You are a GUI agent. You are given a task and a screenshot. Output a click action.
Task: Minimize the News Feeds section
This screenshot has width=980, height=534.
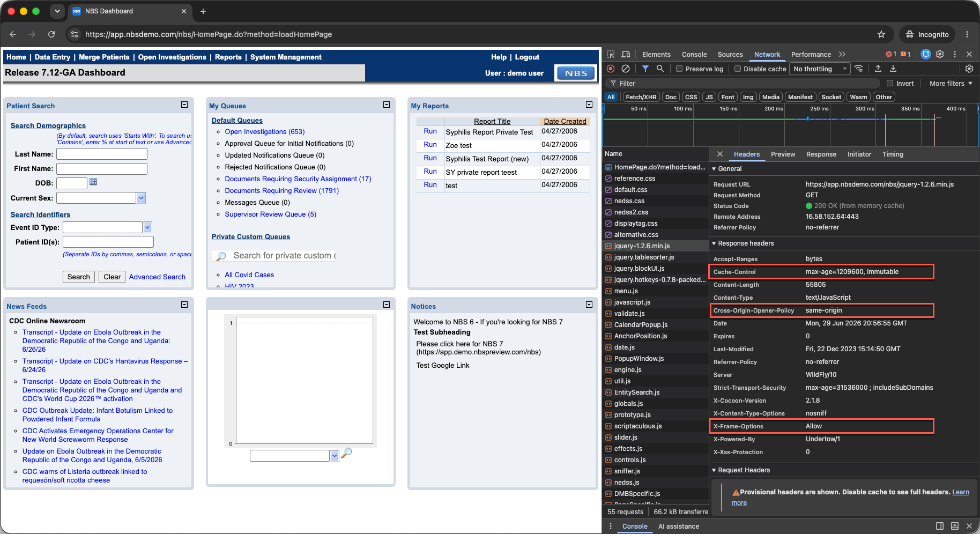[184, 305]
